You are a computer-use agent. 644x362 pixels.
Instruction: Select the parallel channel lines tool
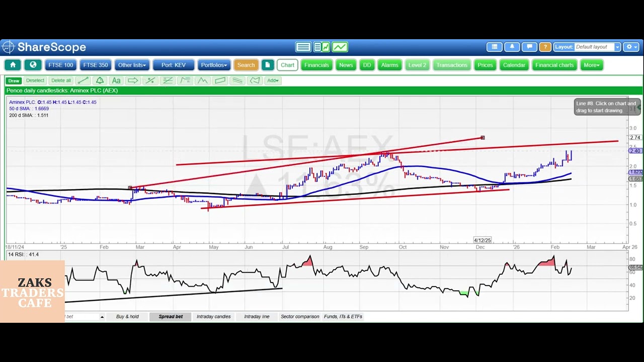point(237,80)
